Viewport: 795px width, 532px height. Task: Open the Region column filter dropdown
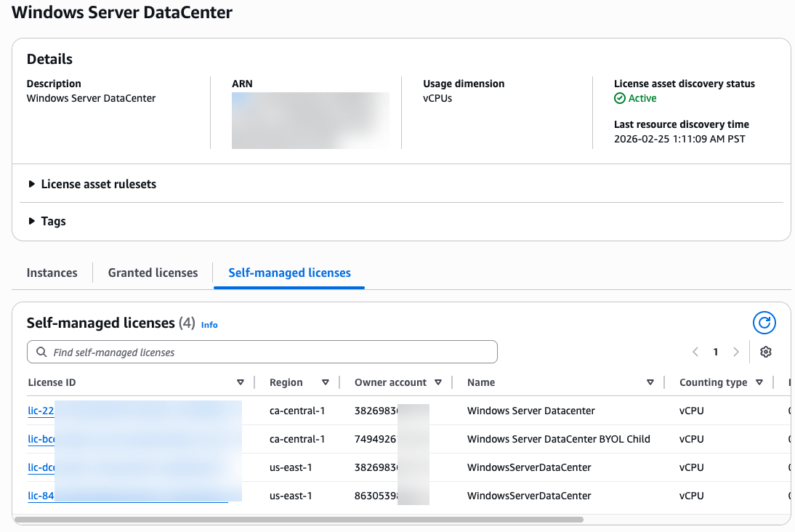pyautogui.click(x=326, y=382)
